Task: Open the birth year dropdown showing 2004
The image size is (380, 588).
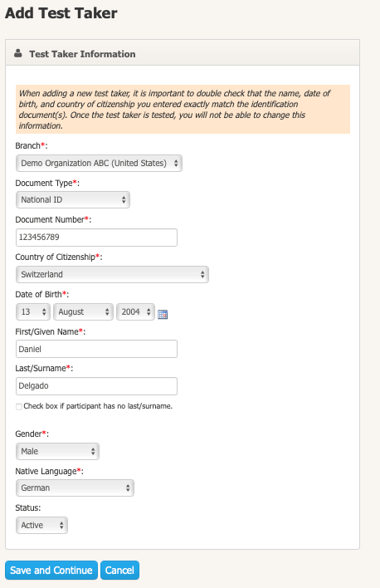Action: 135,312
